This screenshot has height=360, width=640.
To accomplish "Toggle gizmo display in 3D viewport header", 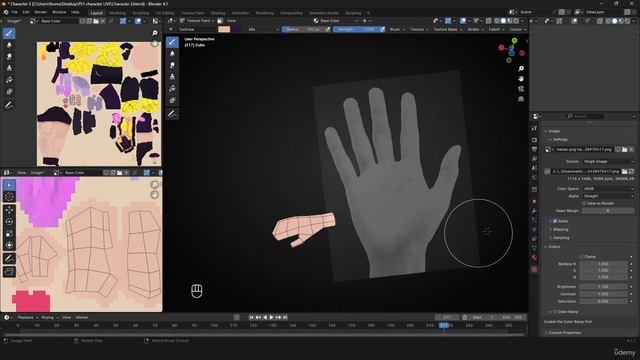I will coord(448,20).
